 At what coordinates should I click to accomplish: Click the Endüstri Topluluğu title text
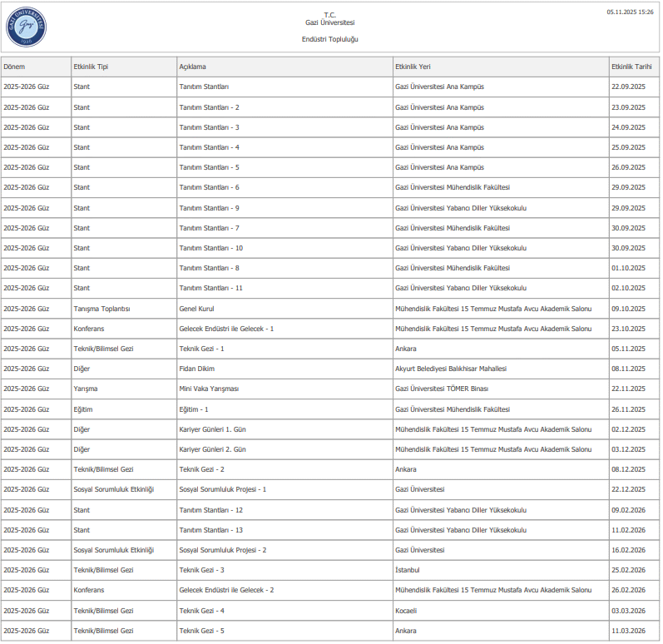click(x=330, y=39)
